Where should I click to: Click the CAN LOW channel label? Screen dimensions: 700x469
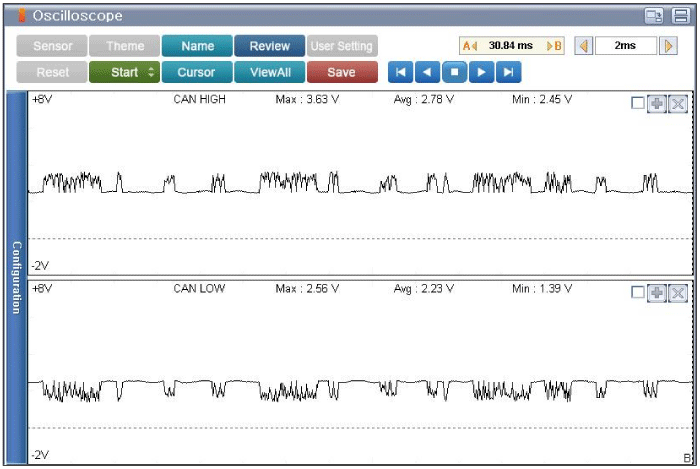[x=199, y=289]
